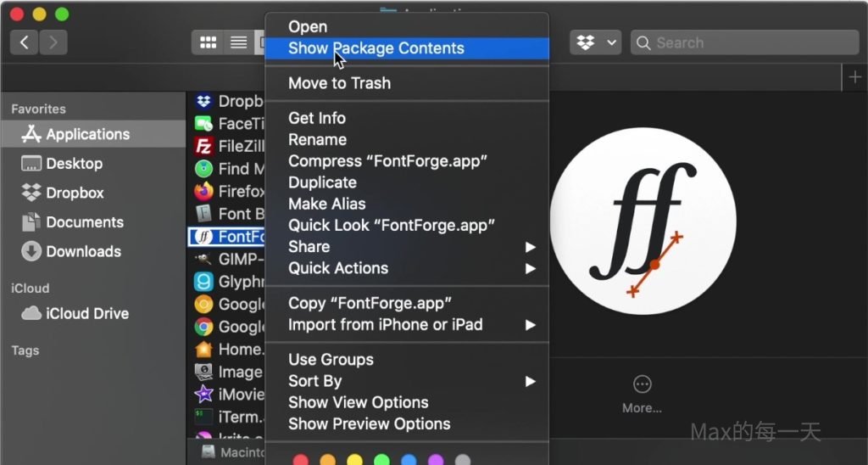Image resolution: width=868 pixels, height=465 pixels.
Task: Open the Dropbox toolbar dropdown
Action: point(596,42)
